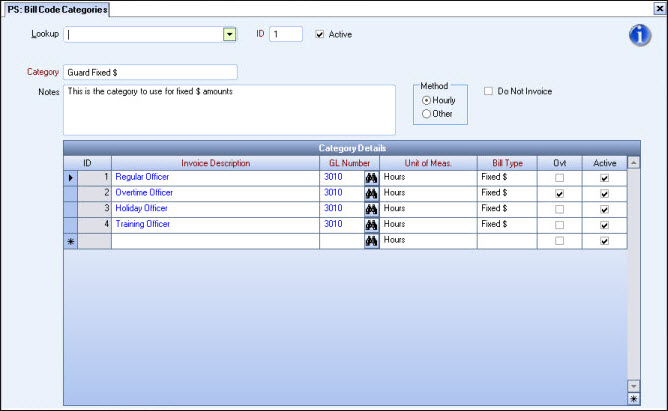Uncheck Ovt for Overtime Officer row
This screenshot has height=411, width=668.
[x=558, y=193]
